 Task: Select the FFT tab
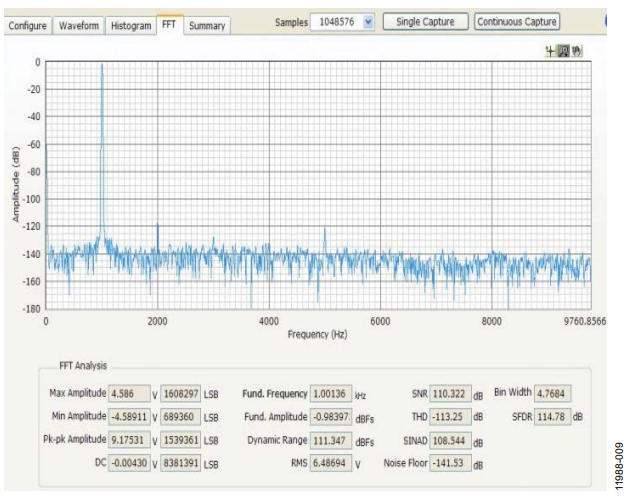click(x=169, y=24)
